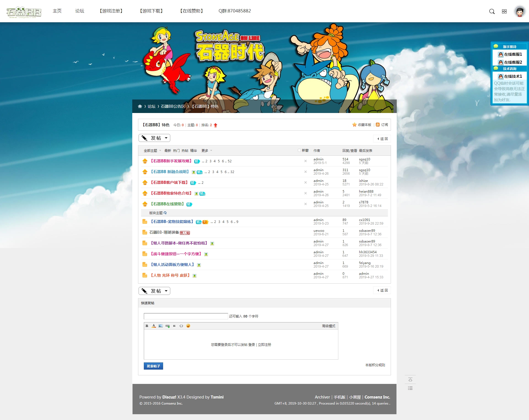The width and height of the screenshot is (529, 420).
Task: Open the grid apps icon in header
Action: point(504,11)
